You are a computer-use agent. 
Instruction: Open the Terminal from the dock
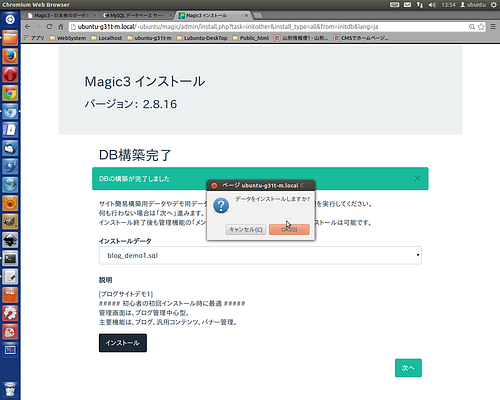(x=10, y=258)
